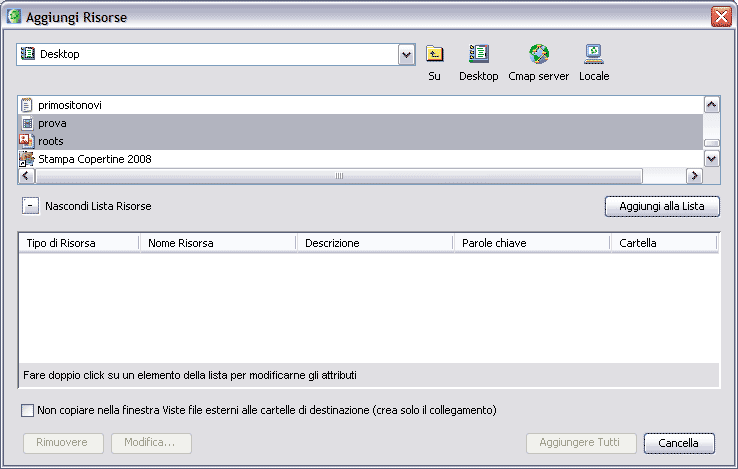Screen dimensions: 738x469
Task: Go to Desktop location icon
Action: (478, 55)
